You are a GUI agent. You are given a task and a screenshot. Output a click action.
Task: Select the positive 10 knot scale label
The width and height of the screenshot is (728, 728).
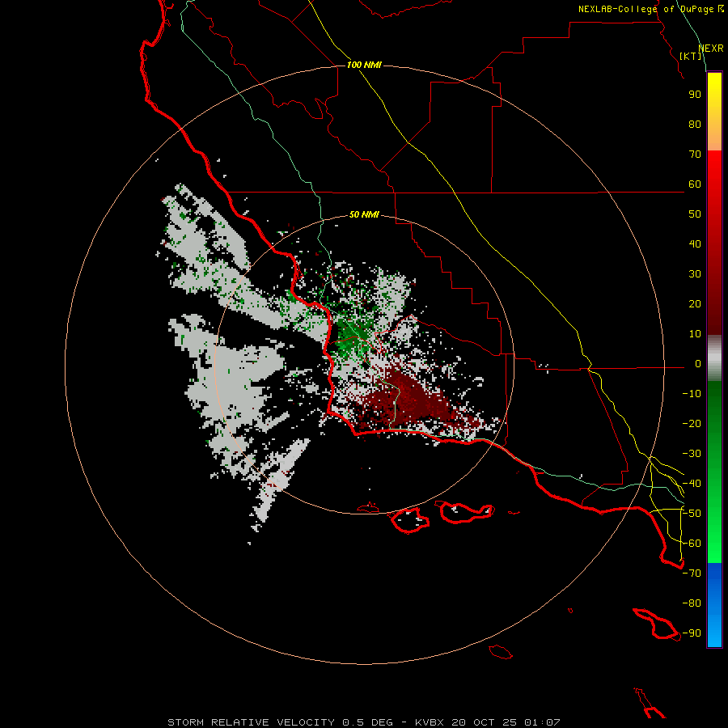tap(695, 334)
